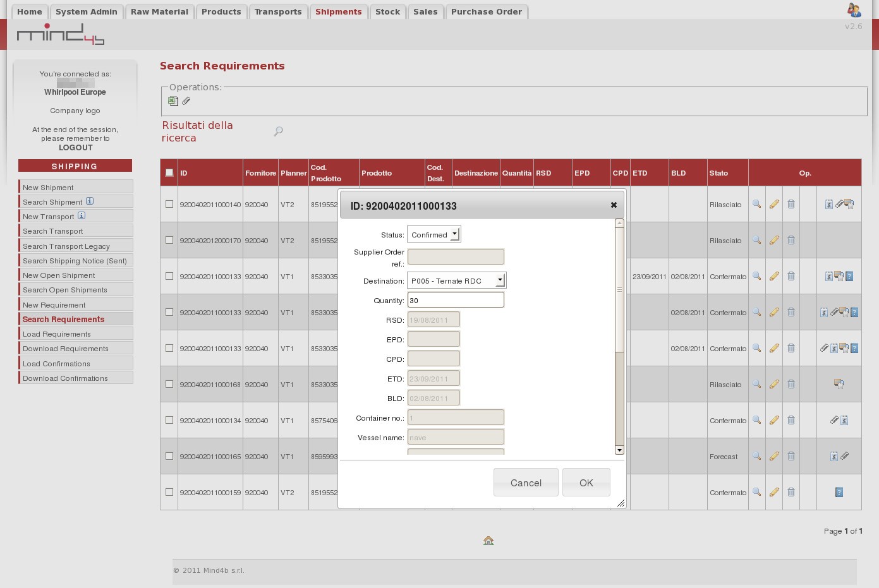Click the Quantity input field

pos(455,300)
